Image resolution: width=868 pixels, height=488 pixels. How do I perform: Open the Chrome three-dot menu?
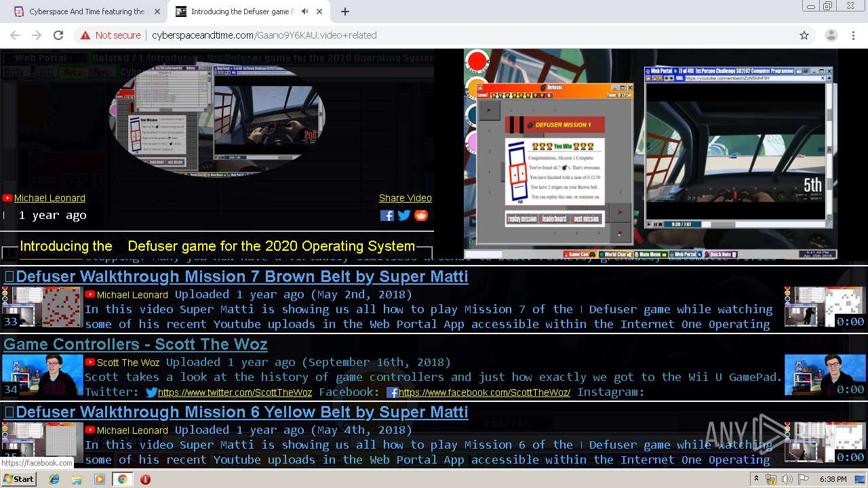tap(852, 35)
